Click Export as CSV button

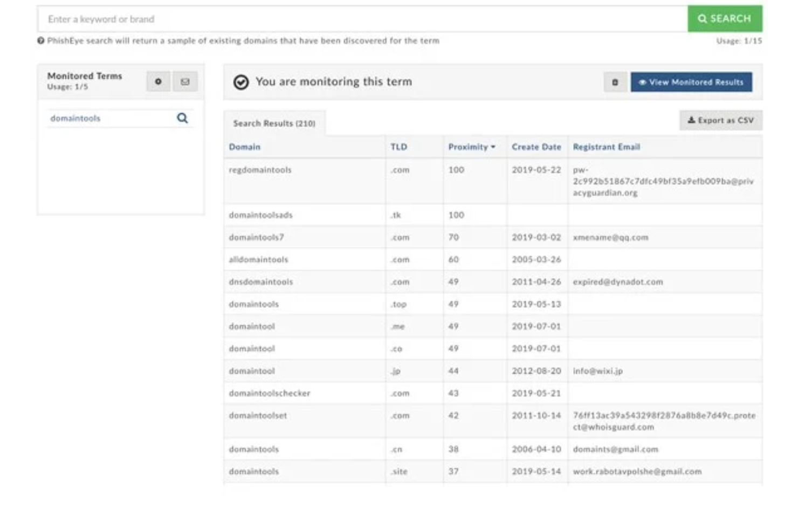[721, 120]
